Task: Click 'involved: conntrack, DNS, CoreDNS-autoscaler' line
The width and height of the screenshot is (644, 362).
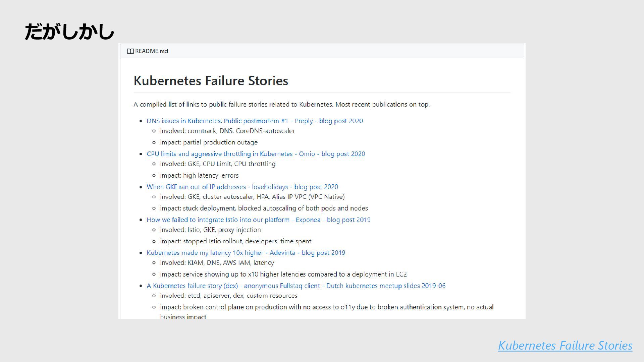Action: (x=227, y=131)
